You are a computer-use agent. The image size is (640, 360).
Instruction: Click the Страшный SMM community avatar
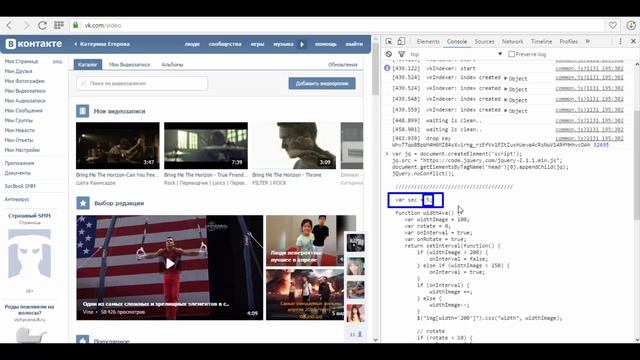click(29, 253)
